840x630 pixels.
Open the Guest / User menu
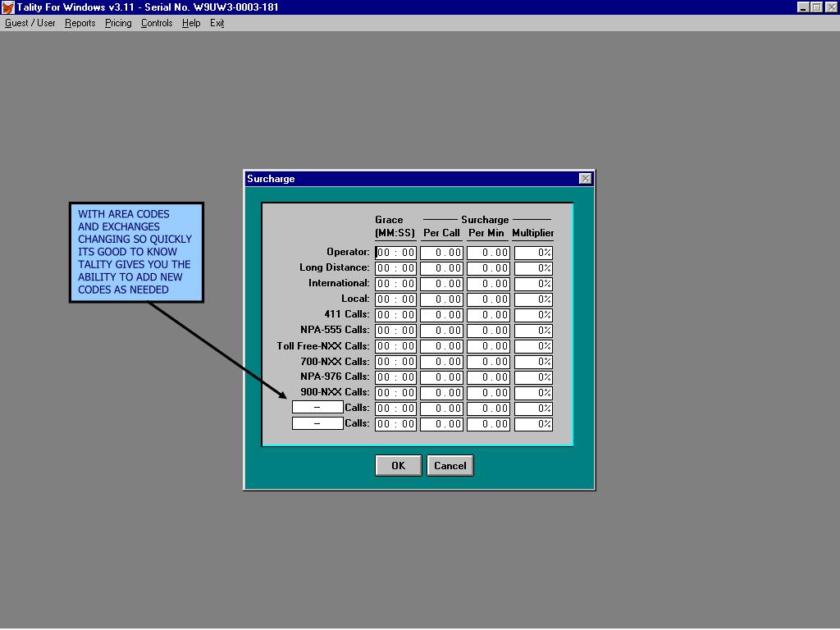click(x=30, y=23)
